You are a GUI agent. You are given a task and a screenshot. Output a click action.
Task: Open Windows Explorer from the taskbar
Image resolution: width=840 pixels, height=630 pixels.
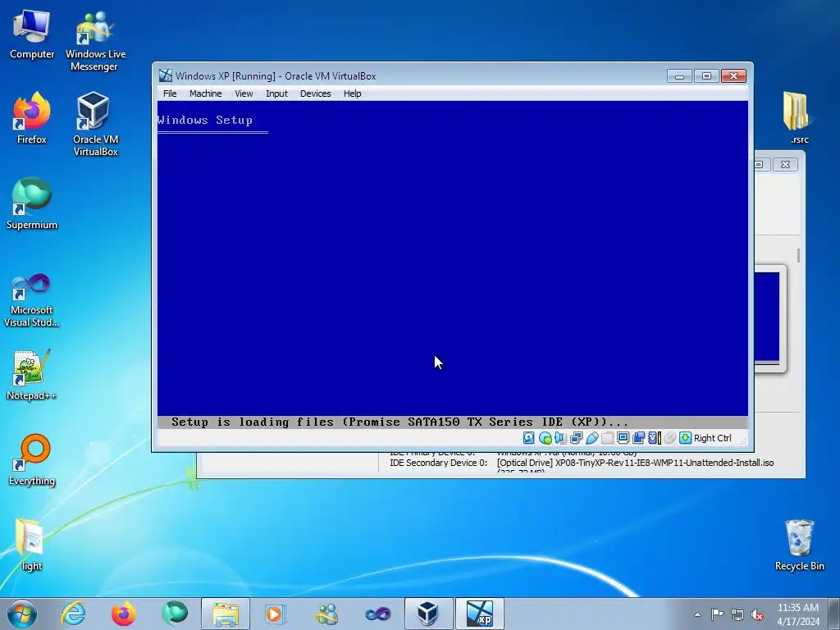click(226, 614)
